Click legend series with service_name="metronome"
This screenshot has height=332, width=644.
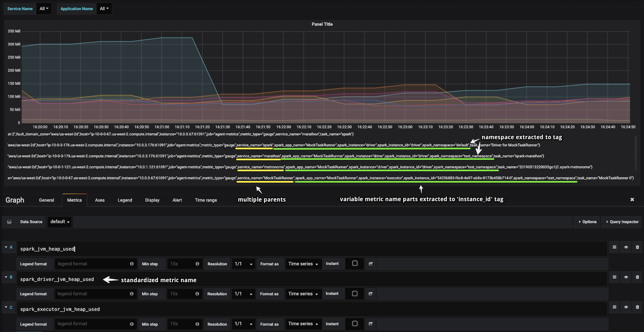300,167
